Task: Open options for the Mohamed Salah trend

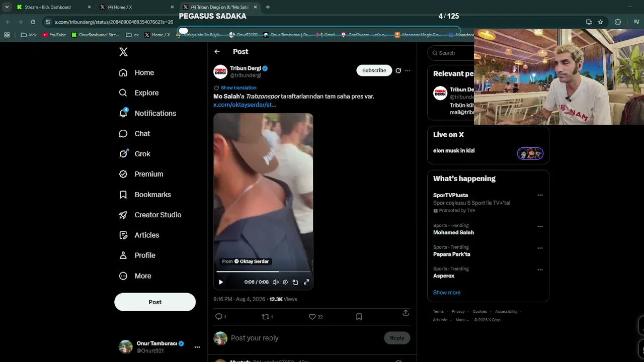Action: (540, 226)
